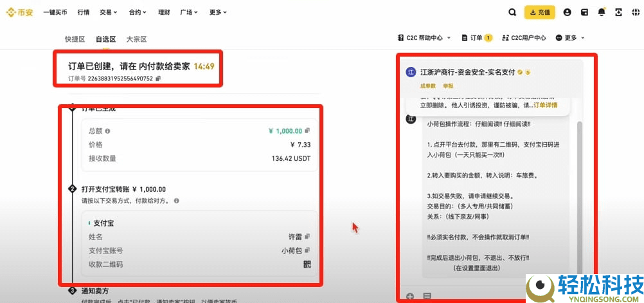Open 行情 menu item

point(84,12)
